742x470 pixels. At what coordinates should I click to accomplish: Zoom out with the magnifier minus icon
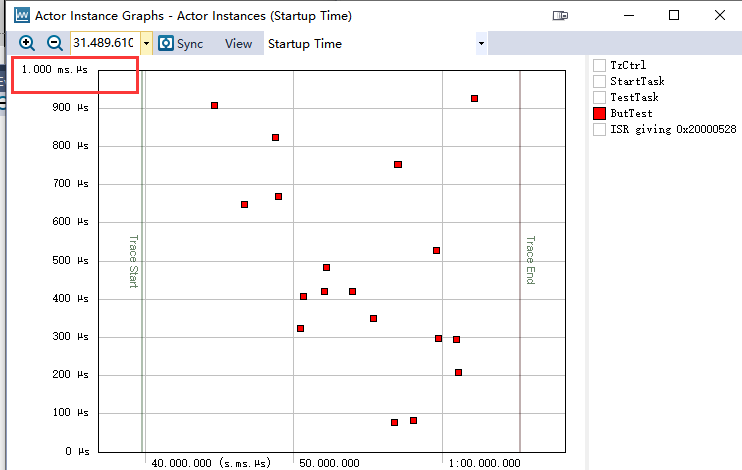pos(55,43)
